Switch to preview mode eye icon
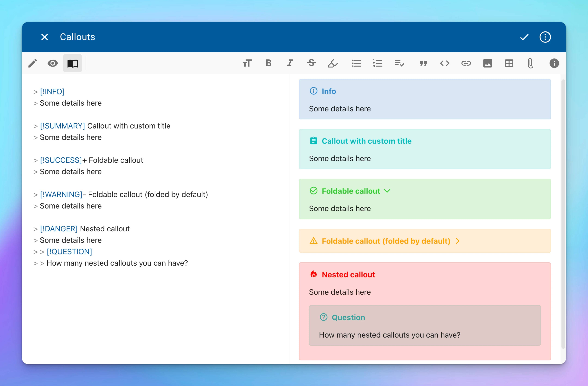The height and width of the screenshot is (386, 588). click(x=53, y=63)
